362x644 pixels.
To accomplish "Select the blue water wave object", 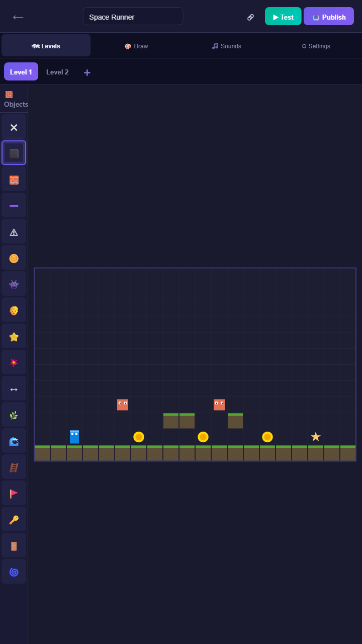I will tap(14, 441).
